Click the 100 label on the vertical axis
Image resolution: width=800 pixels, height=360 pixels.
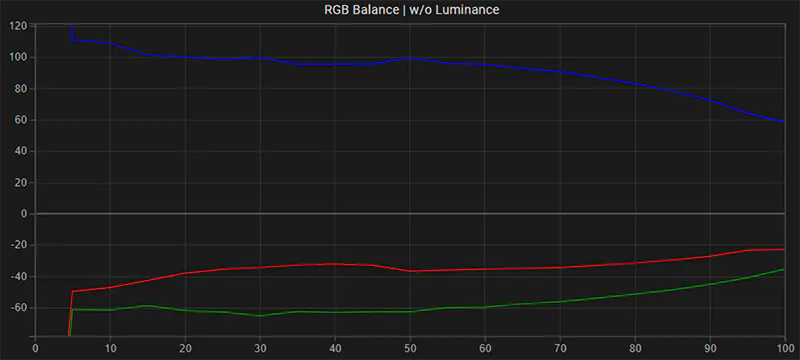[17, 58]
